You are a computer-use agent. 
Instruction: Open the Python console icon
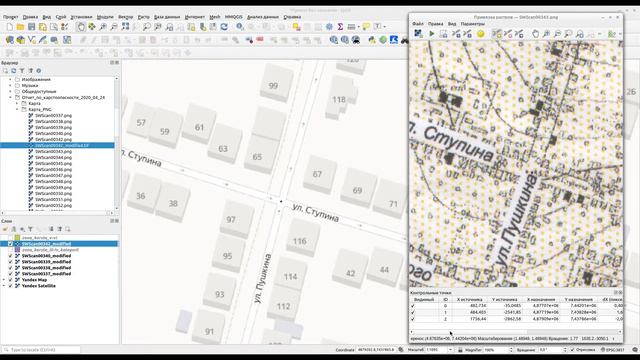[372, 40]
